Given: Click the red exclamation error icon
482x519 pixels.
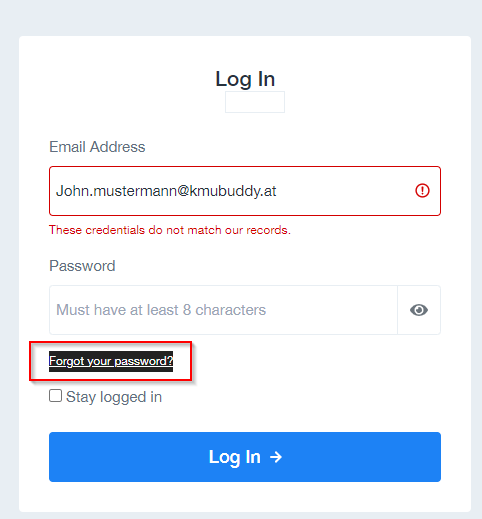Looking at the screenshot, I should [422, 191].
